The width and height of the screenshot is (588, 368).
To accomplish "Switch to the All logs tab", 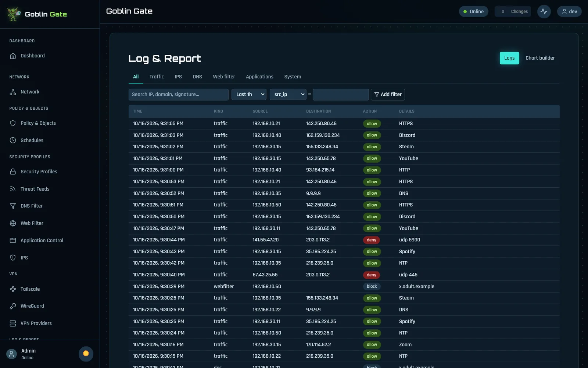I will [x=136, y=77].
